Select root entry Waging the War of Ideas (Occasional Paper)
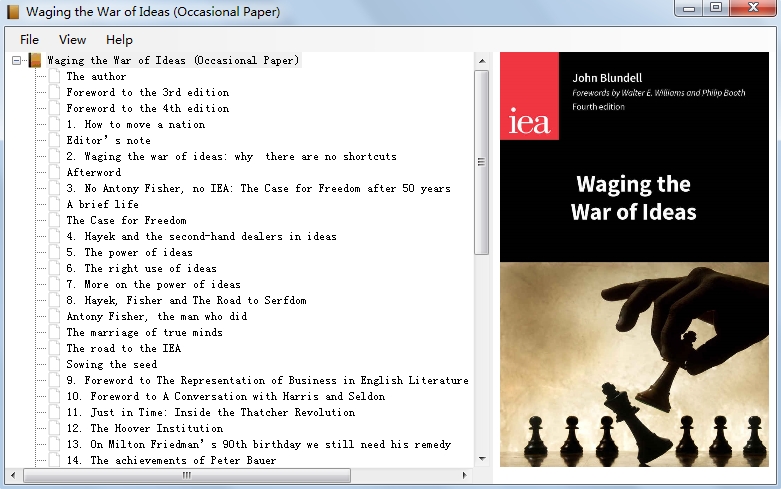The image size is (781, 489). pos(173,60)
